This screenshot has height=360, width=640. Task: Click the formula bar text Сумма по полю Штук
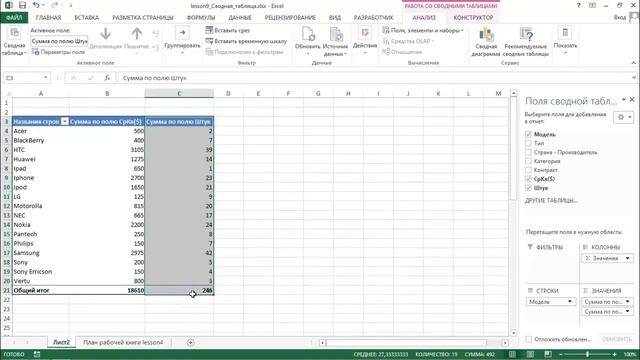pyautogui.click(x=155, y=78)
